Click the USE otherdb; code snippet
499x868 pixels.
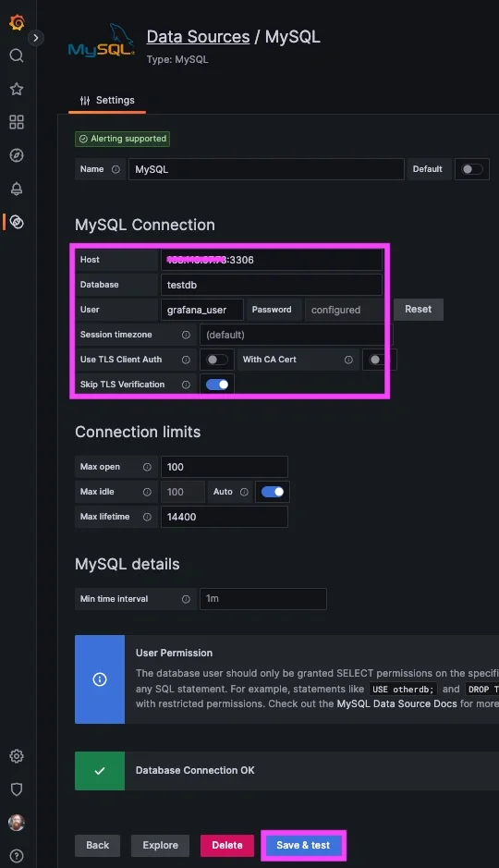click(403, 690)
